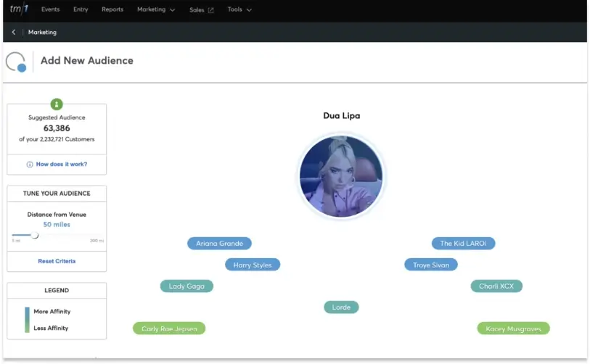Select the Lady Gaga artist tag
The width and height of the screenshot is (590, 364).
187,286
